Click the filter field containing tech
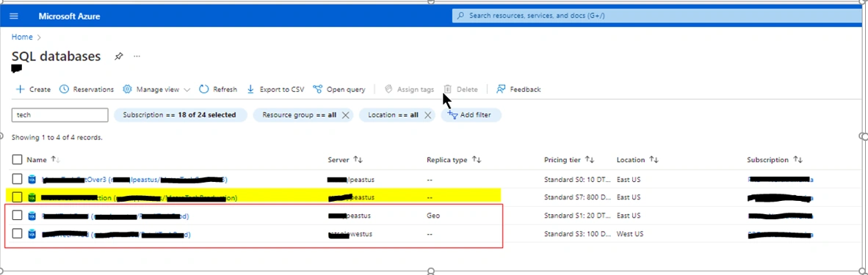Screen dimensions: 868x275 point(59,115)
